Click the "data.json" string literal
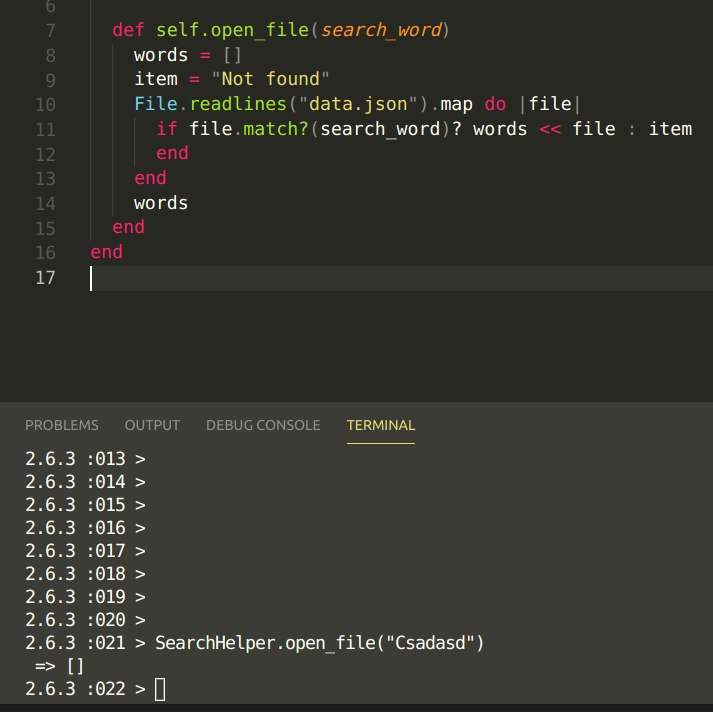713x712 pixels. pyautogui.click(x=358, y=104)
